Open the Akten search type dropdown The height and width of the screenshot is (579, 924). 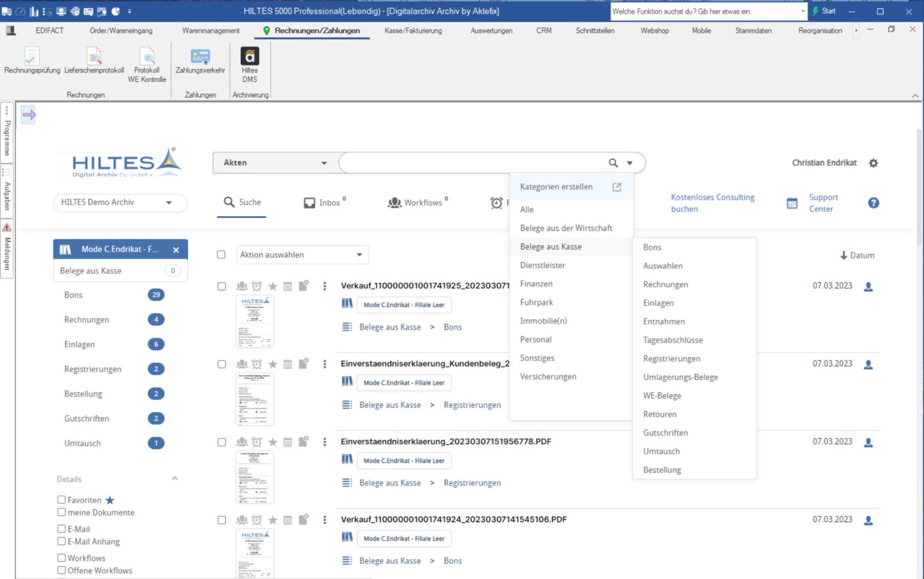[x=275, y=163]
